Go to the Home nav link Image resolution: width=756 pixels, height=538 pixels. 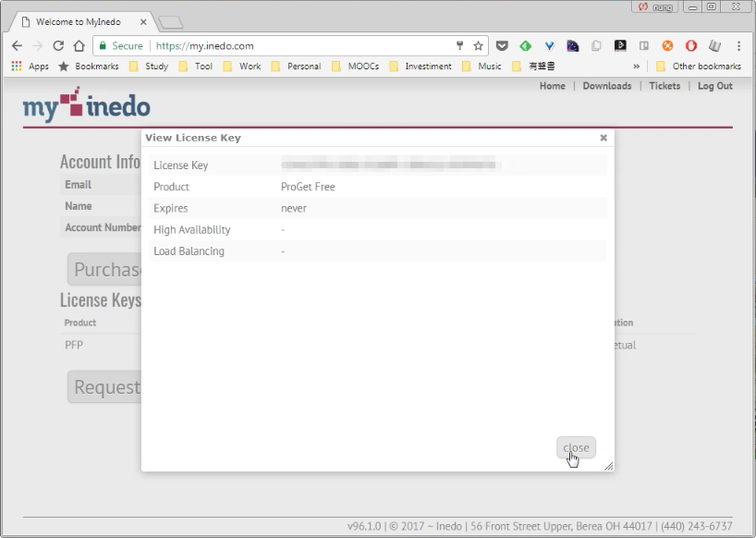pyautogui.click(x=552, y=86)
